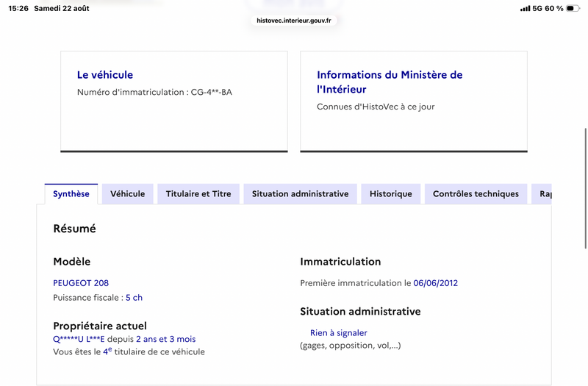Click the 4e titulaire ownership rank
Screen dimensions: 588x386
(107, 351)
